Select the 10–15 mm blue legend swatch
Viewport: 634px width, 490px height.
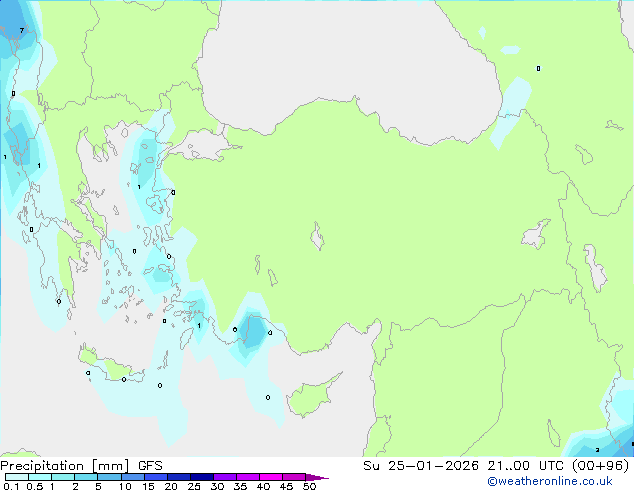coord(133,477)
